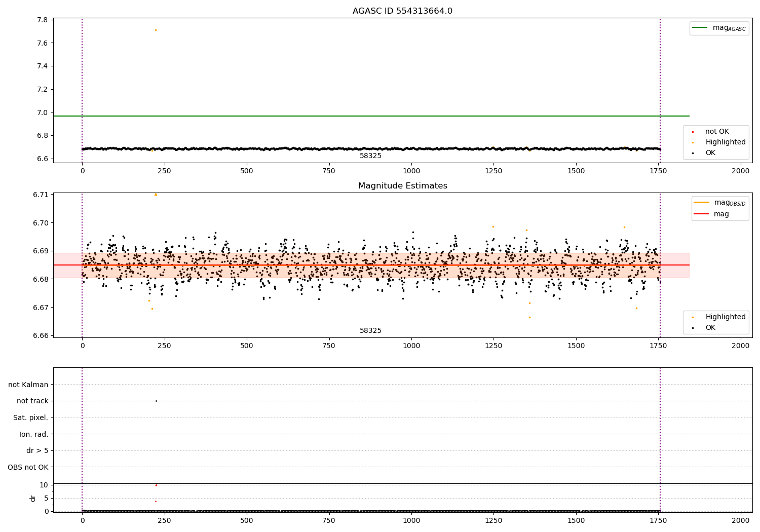This screenshot has height=532, width=760.
Task: Click the y-axis tick '7.8' in the top plot
Action: pyautogui.click(x=43, y=20)
